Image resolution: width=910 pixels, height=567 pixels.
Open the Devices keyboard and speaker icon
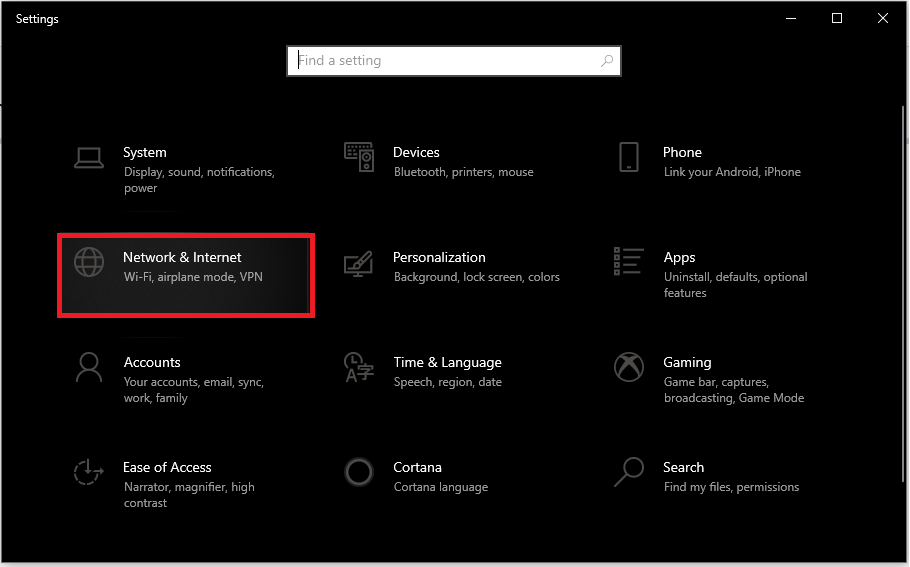359,157
